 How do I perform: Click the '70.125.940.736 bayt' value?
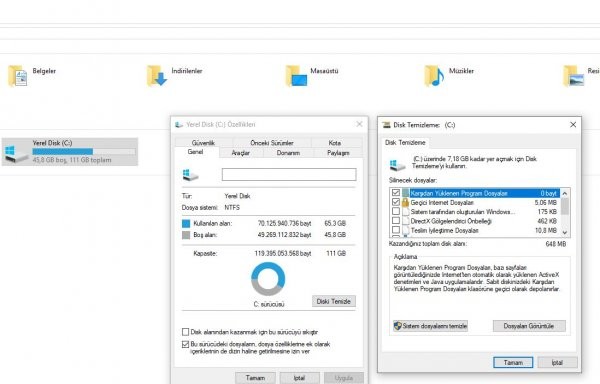[x=284, y=223]
